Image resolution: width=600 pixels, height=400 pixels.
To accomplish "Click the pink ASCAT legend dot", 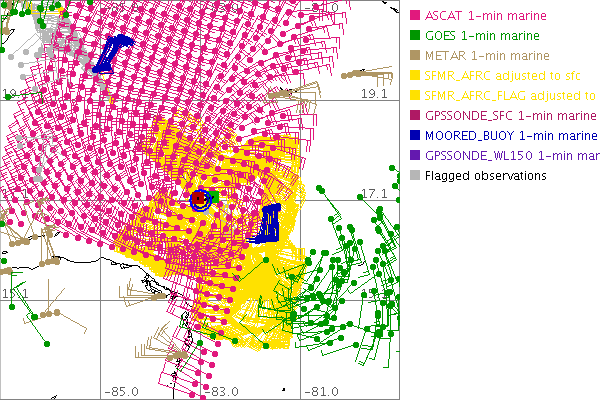I will click(415, 16).
